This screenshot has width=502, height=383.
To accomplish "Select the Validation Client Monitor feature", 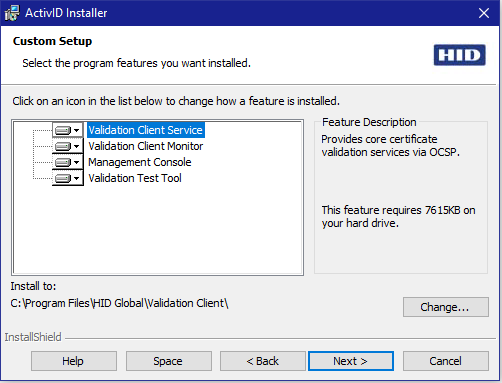I will (146, 146).
